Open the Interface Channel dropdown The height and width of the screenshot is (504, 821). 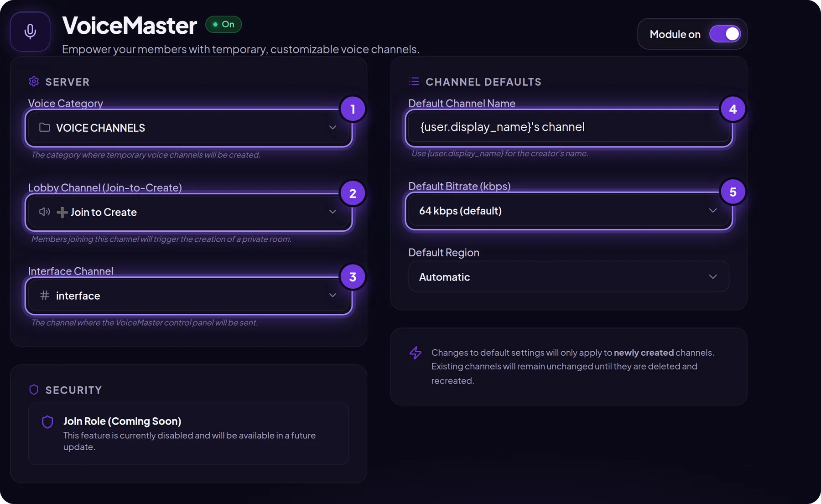pyautogui.click(x=188, y=296)
